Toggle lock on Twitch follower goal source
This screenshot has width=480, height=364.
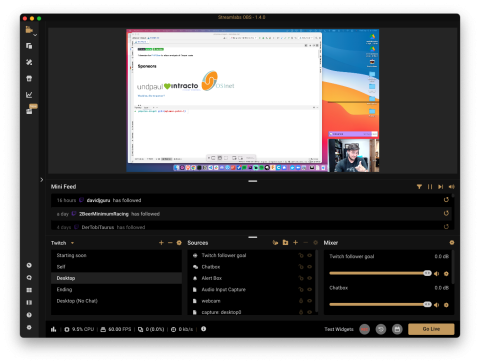tap(301, 255)
